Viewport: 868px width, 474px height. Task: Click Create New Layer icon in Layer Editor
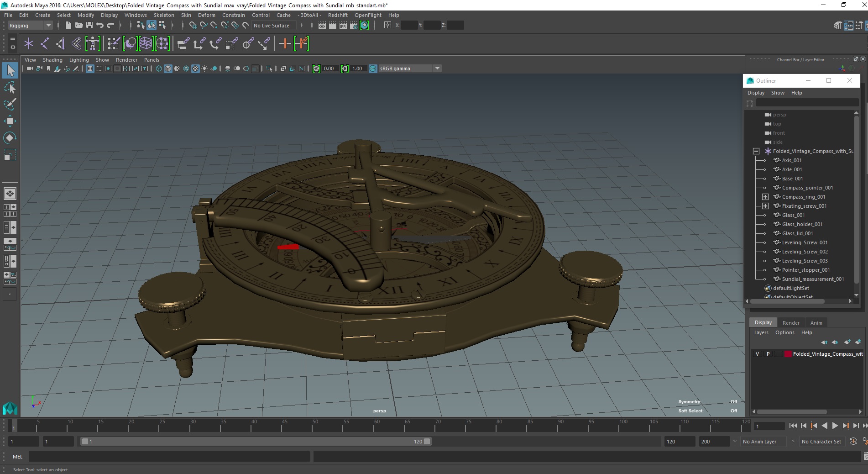pos(847,342)
